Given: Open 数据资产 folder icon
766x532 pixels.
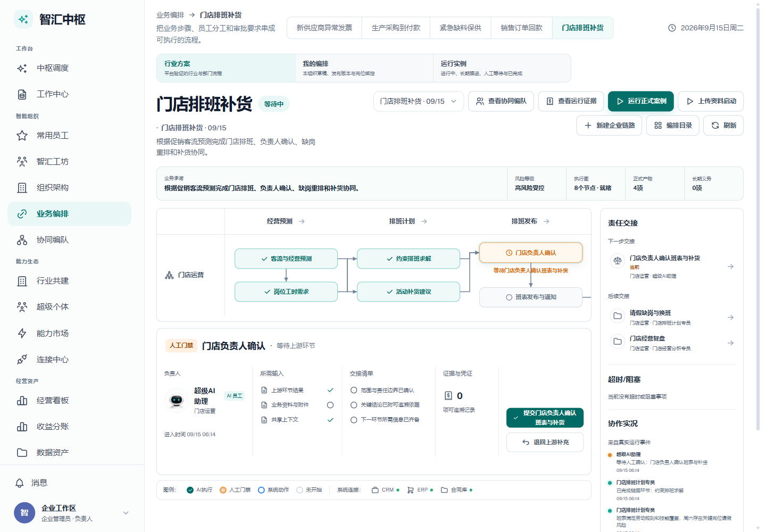Looking at the screenshot, I should 22,453.
